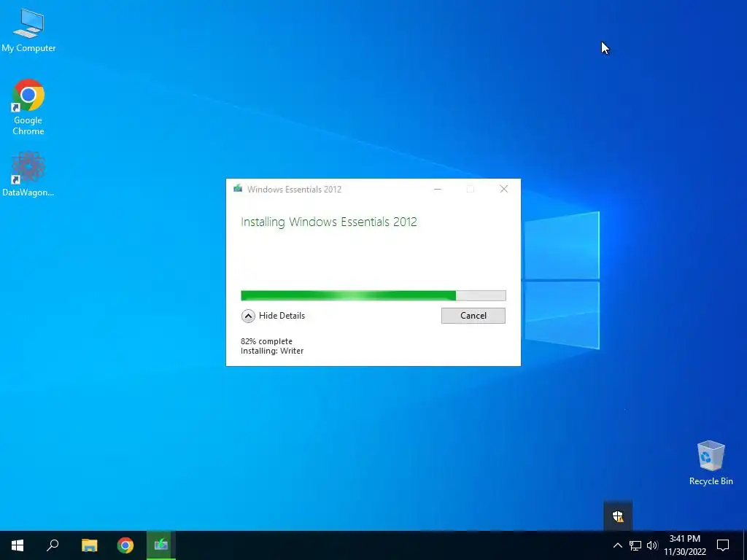Open Windows Security shield tray icon
The width and height of the screenshot is (747, 560).
(618, 516)
